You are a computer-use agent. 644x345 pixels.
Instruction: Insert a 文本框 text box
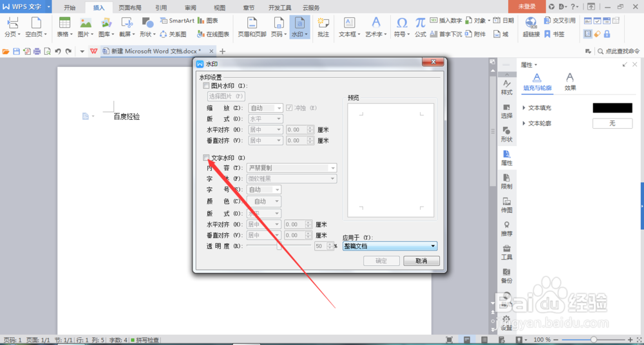point(350,28)
